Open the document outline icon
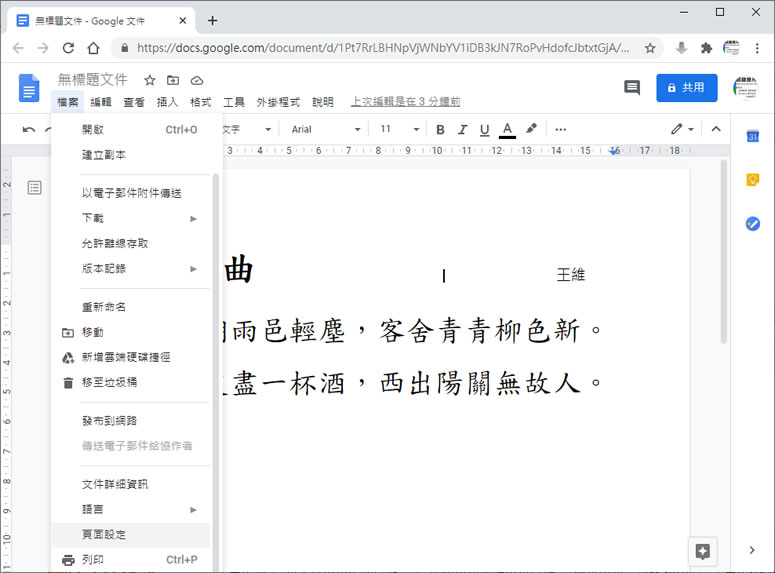The width and height of the screenshot is (775, 573). 35,188
